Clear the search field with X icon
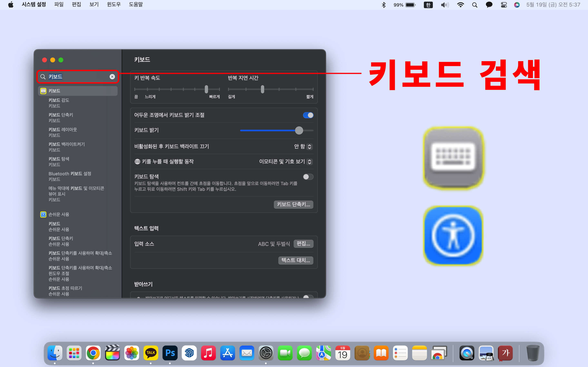 point(112,77)
